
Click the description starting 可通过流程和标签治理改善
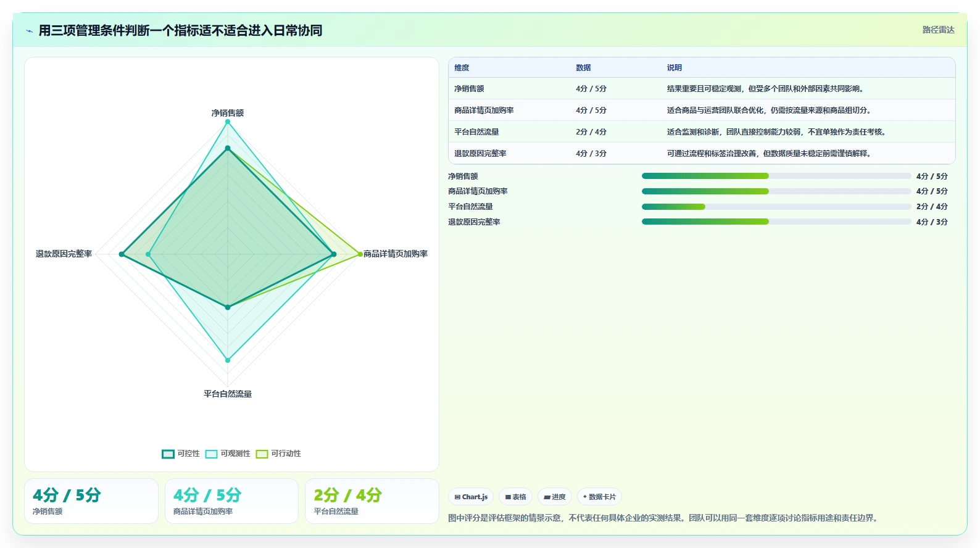pos(770,154)
